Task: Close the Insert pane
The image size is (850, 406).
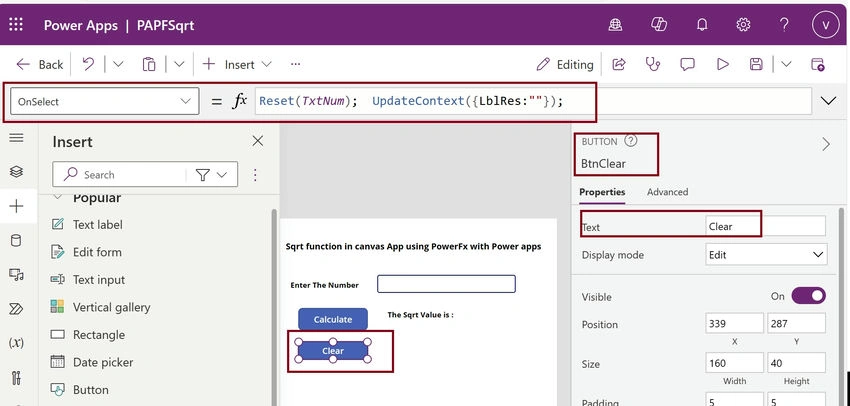Action: pos(258,141)
